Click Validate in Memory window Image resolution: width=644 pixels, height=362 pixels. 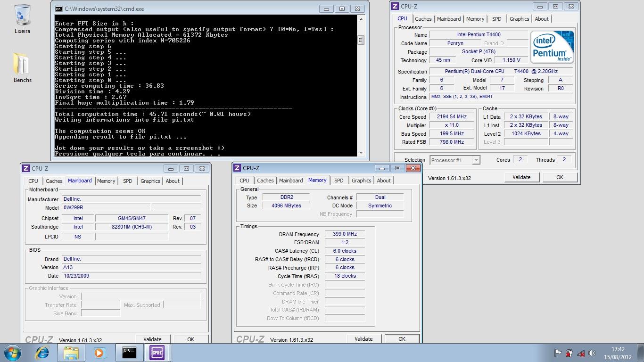(363, 339)
